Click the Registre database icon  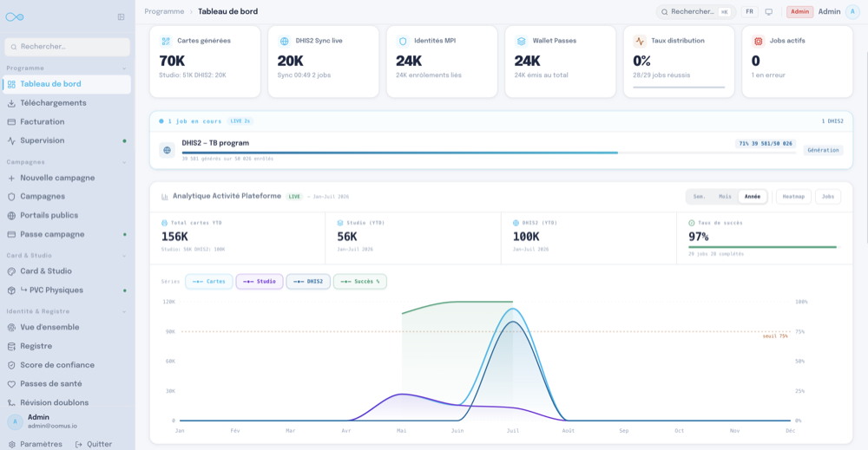(x=11, y=346)
